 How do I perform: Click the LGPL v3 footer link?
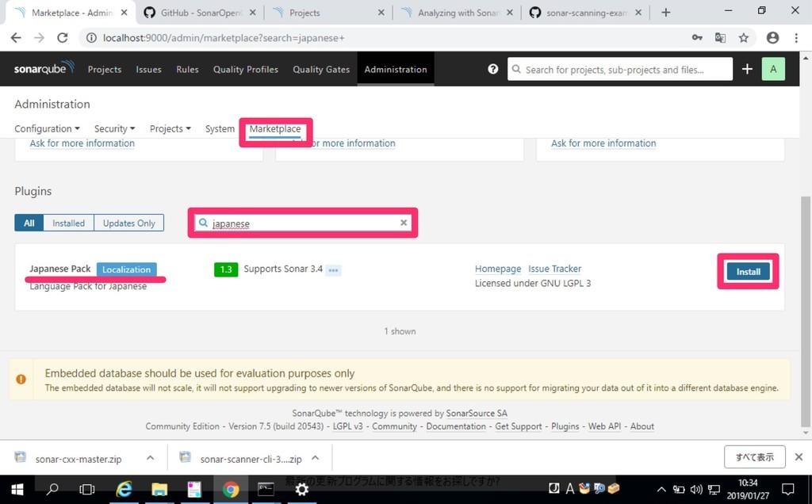click(347, 426)
